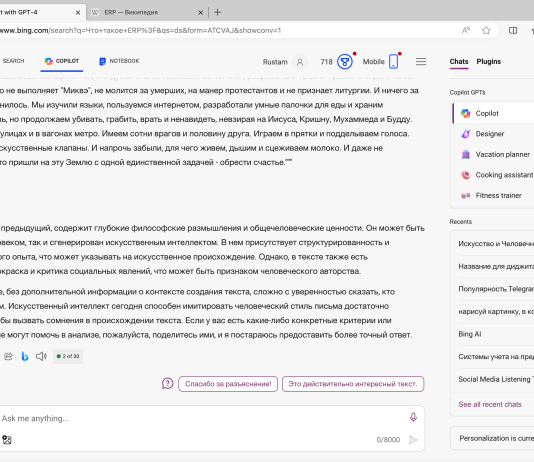
Task: Click the microphone voice input icon
Action: (x=413, y=417)
